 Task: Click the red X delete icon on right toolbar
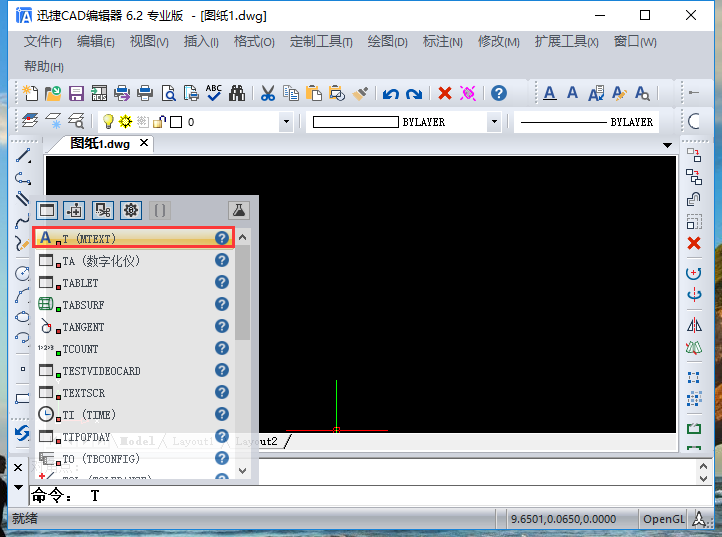694,243
